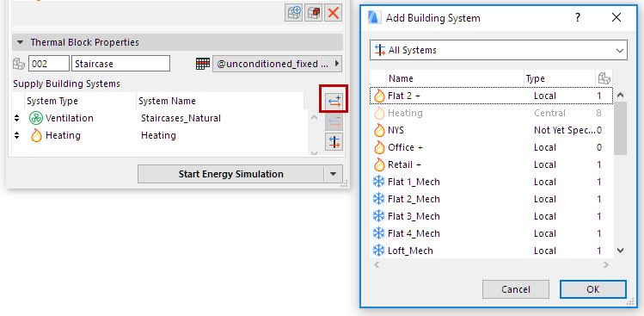Select the Flat 1_Mech cooling system
The width and height of the screenshot is (644, 316).
[491, 183]
